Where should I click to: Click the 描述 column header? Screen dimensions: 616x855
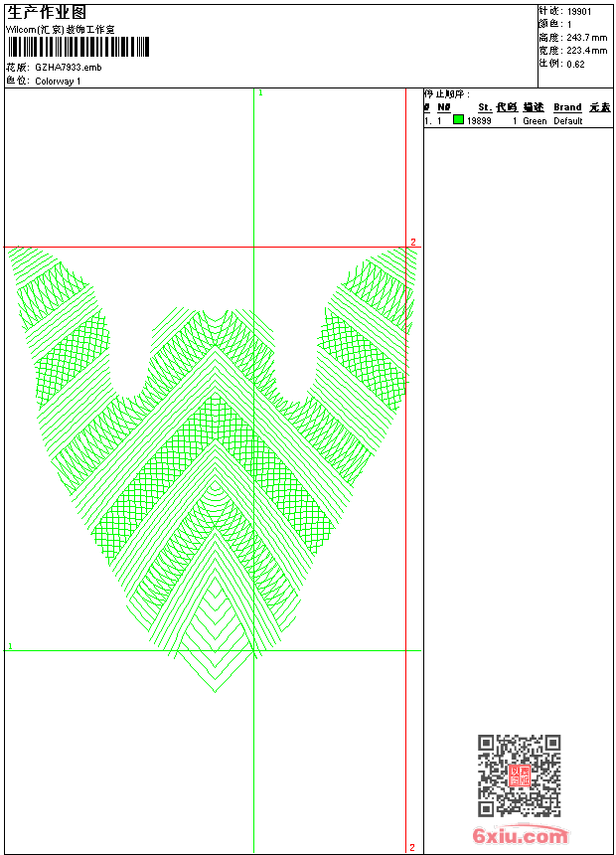click(534, 107)
